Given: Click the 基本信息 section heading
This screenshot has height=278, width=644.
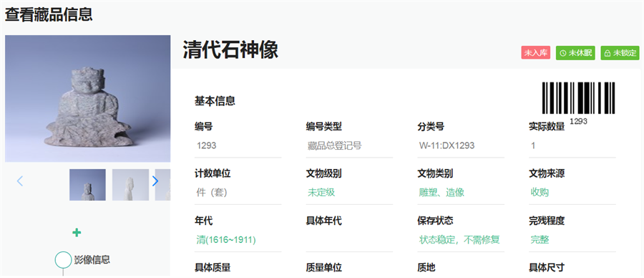Looking at the screenshot, I should (x=215, y=101).
